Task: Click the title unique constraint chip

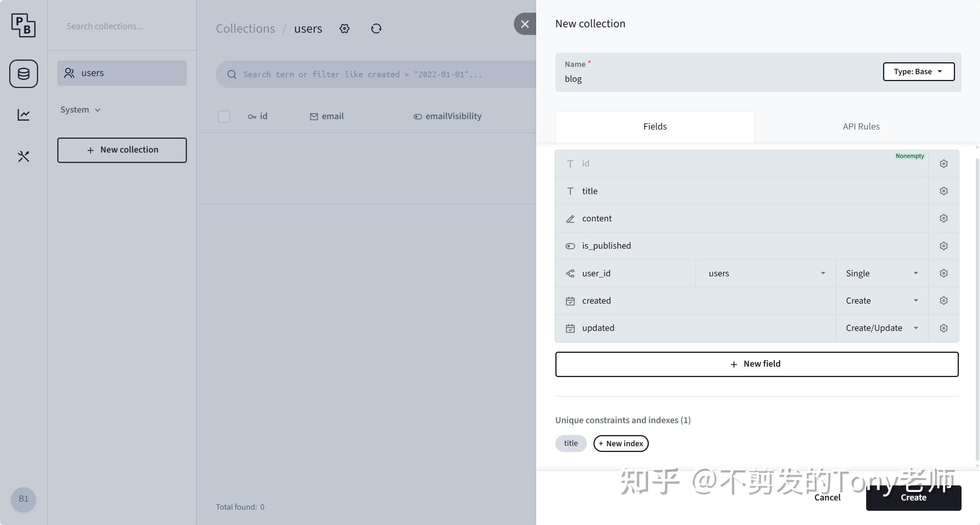Action: (571, 443)
